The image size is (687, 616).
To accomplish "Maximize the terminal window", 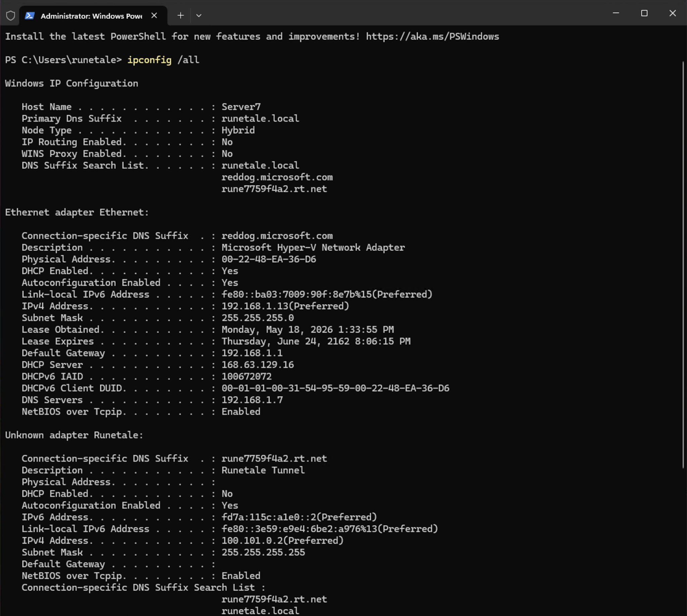I will coord(644,13).
